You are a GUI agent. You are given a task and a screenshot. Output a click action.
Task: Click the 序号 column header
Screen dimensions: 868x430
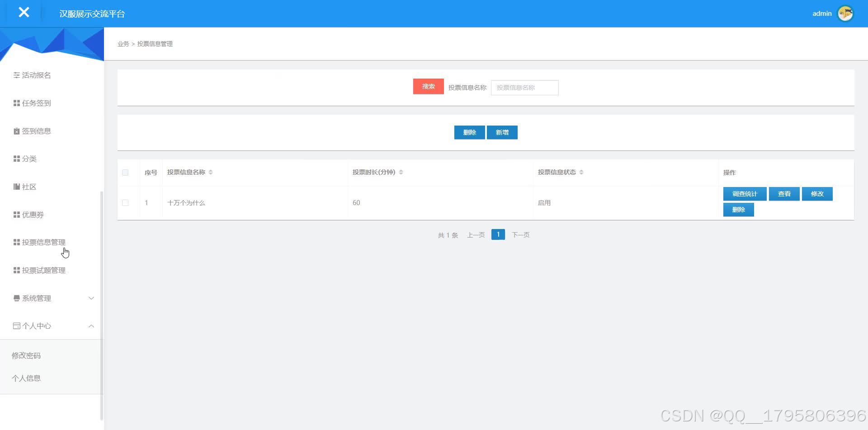click(x=151, y=173)
